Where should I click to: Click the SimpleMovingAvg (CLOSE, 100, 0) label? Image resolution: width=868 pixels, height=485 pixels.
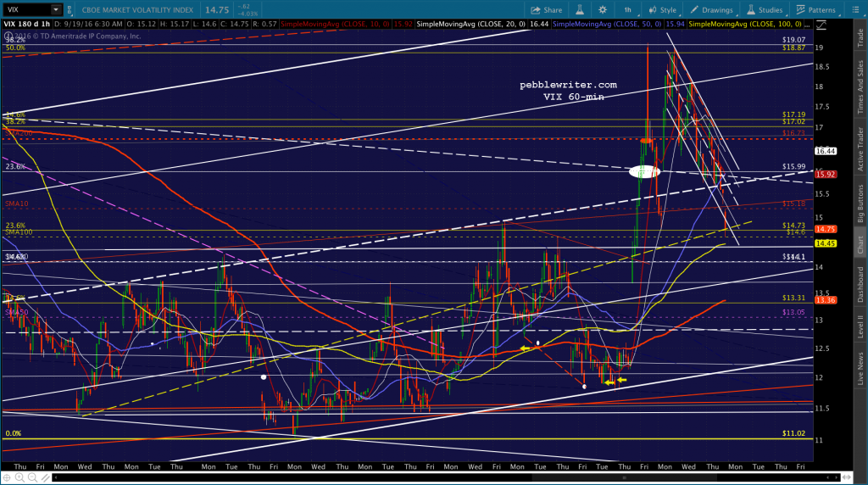(x=745, y=25)
